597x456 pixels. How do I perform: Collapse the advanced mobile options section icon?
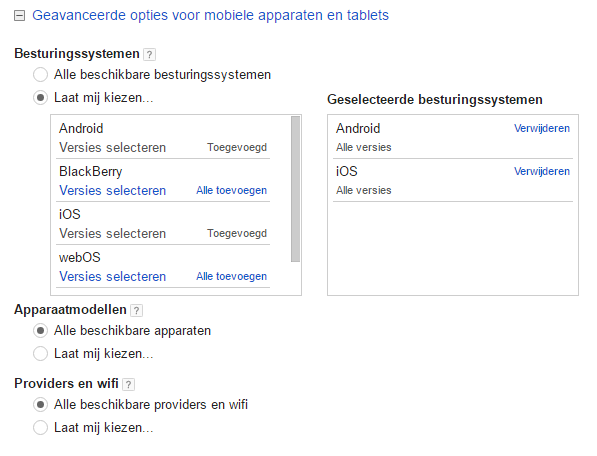coord(19,16)
